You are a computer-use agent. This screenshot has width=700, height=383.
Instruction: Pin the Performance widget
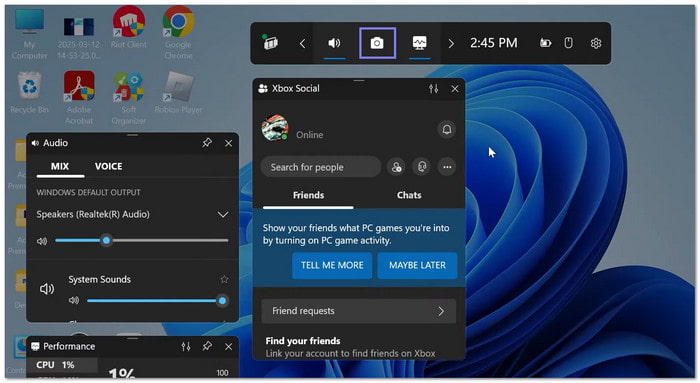(207, 346)
